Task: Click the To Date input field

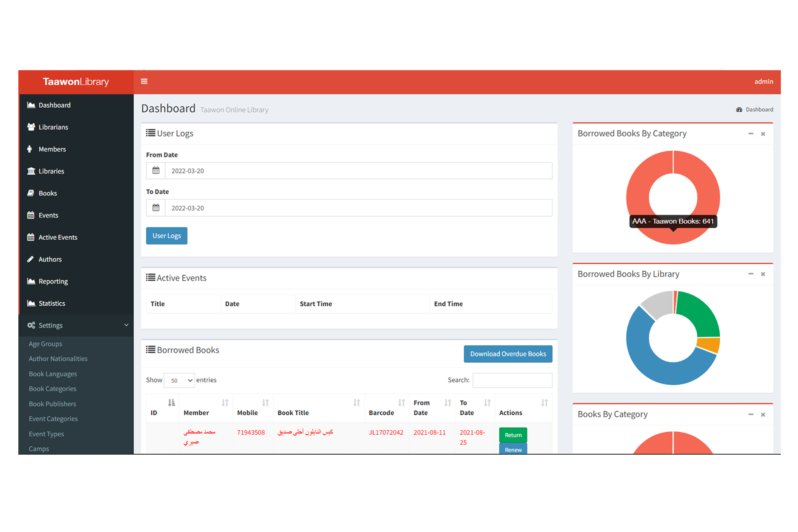Action: coord(359,208)
